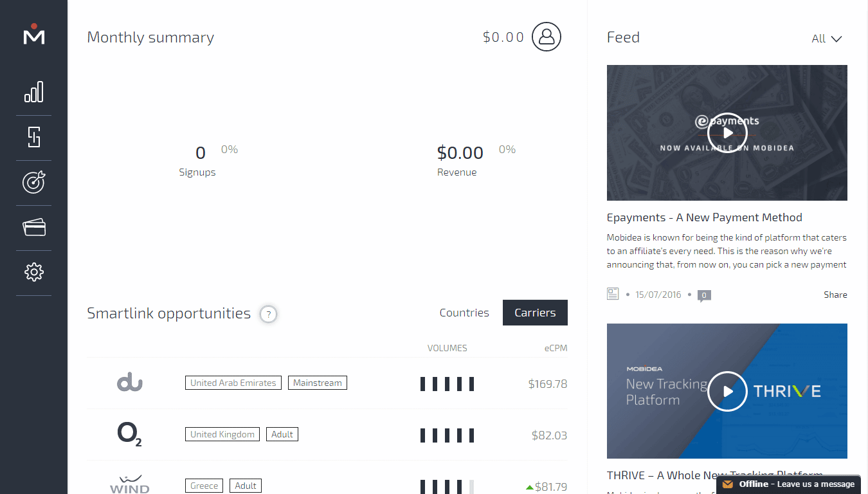Switch to the Carriers tab

pos(535,313)
